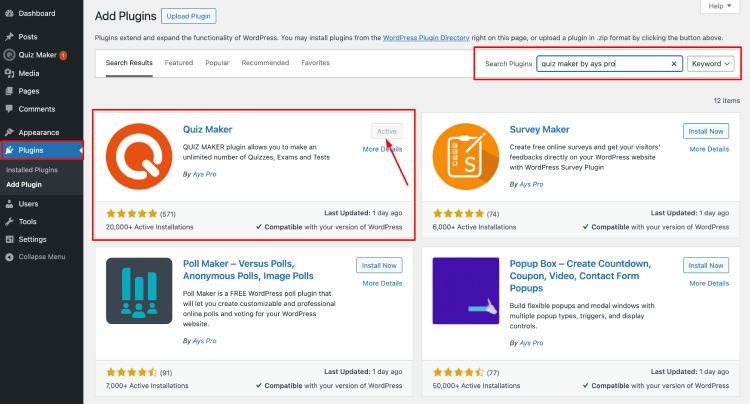Click the Pages icon in sidebar
The width and height of the screenshot is (750, 404).
click(x=9, y=91)
